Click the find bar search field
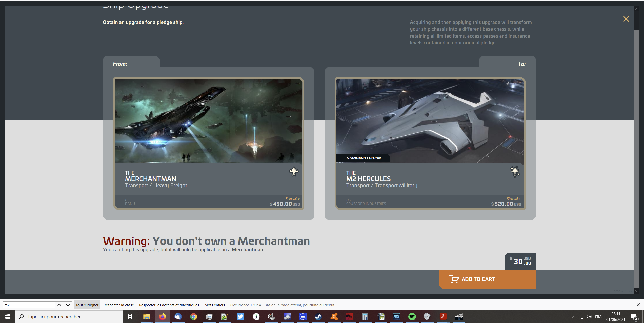The width and height of the screenshot is (644, 323). tap(29, 305)
